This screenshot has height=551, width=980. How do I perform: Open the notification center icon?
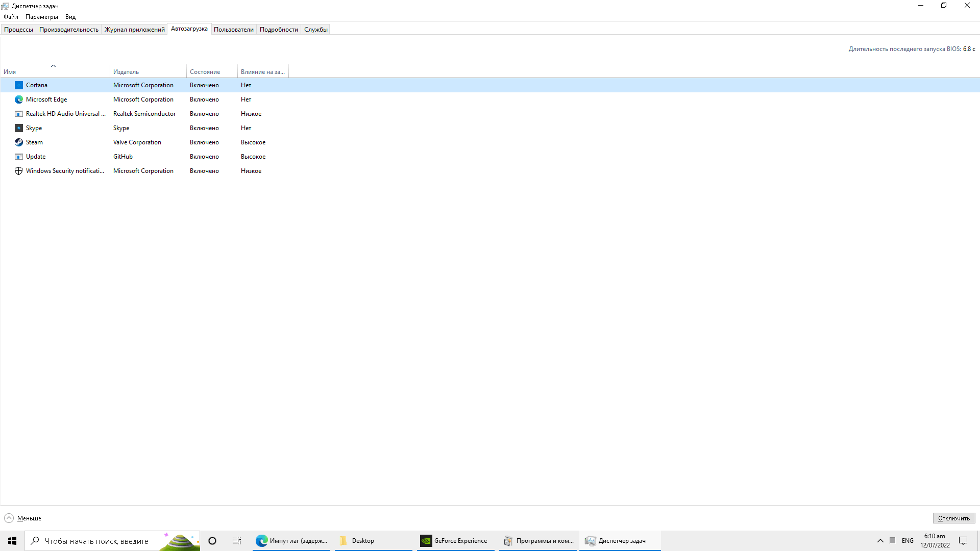(x=963, y=541)
